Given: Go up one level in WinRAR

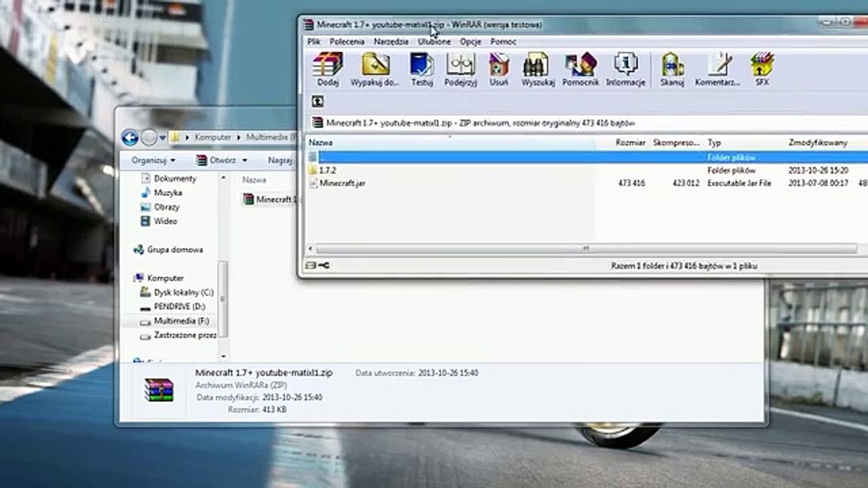Looking at the screenshot, I should point(317,102).
